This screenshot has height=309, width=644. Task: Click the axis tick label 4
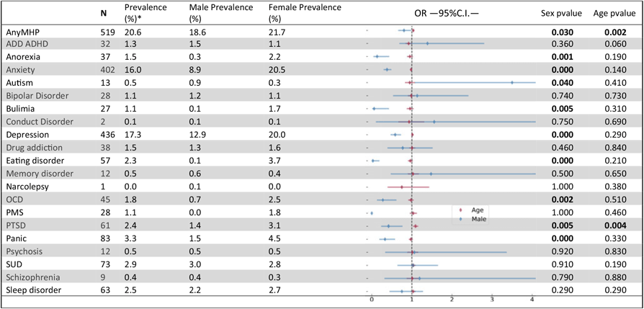pos(532,298)
